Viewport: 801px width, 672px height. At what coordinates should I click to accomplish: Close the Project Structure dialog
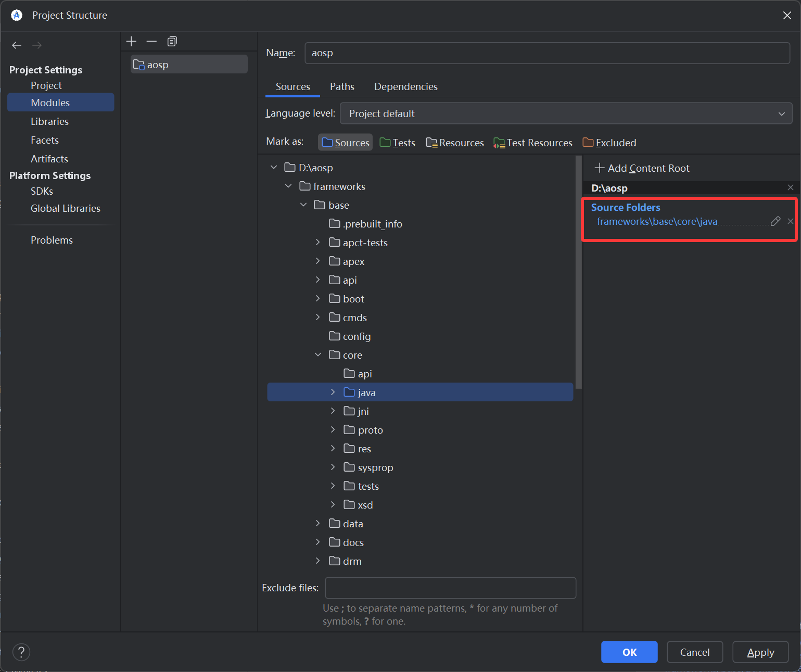(x=787, y=16)
